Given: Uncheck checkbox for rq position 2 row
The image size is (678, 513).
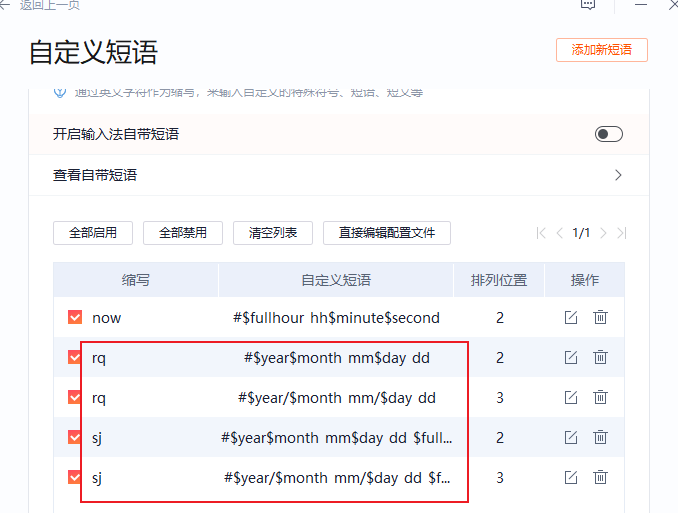Looking at the screenshot, I should [75, 357].
